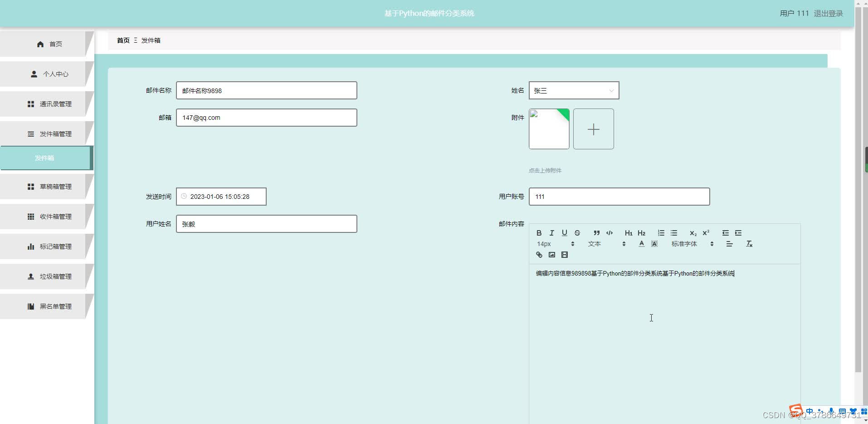Viewport: 868px width, 424px height.
Task: Click inside the 邮件内容 editor text area
Action: (664, 344)
